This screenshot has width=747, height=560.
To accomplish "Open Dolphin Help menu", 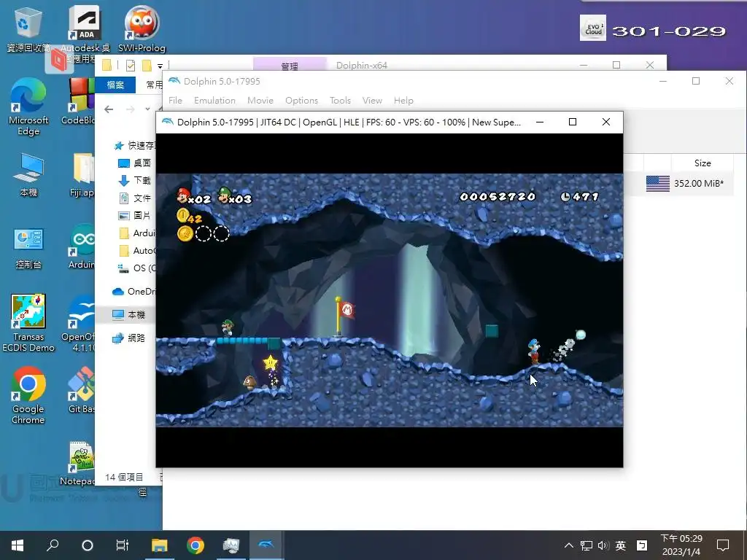I will 403,101.
